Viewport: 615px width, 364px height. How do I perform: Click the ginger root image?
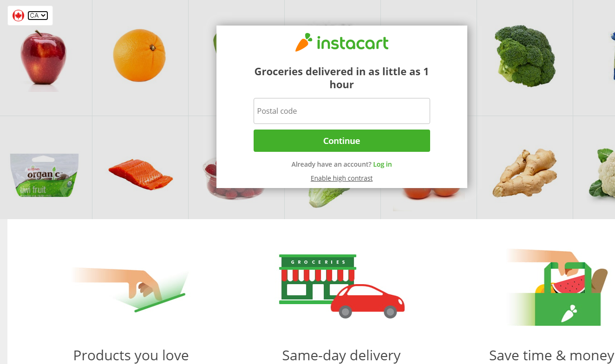coord(525,173)
